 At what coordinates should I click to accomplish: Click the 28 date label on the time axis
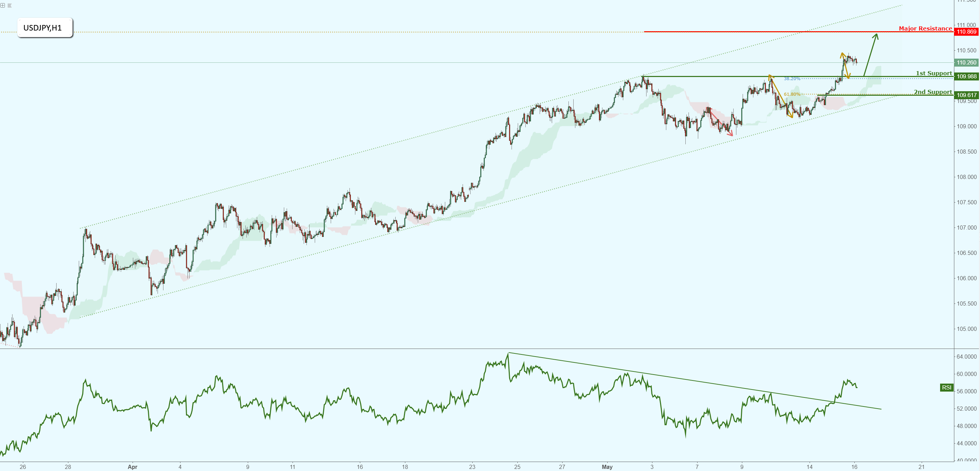pos(68,467)
